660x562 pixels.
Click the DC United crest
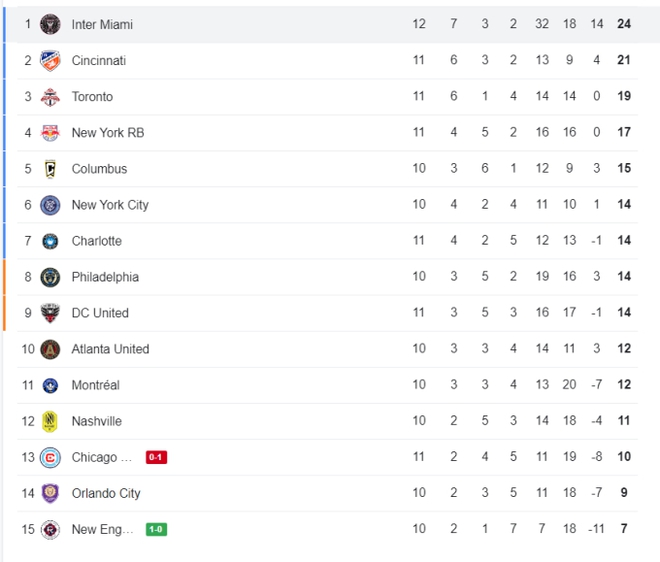[50, 313]
